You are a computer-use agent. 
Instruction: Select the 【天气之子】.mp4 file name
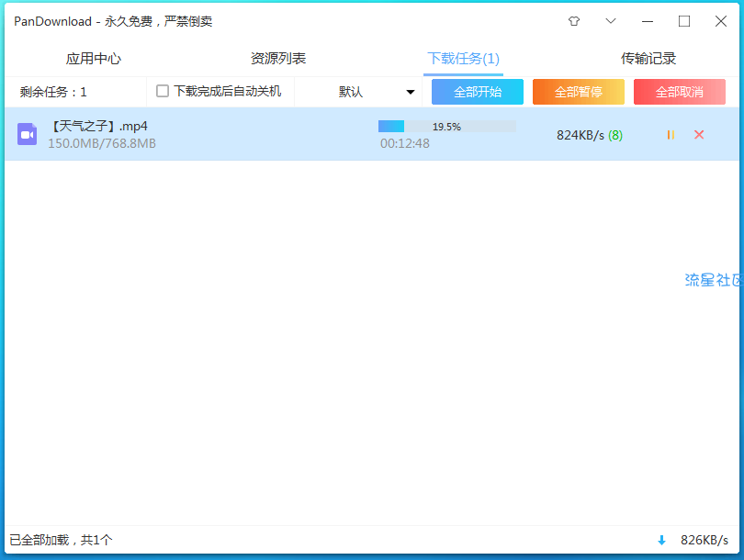point(98,126)
